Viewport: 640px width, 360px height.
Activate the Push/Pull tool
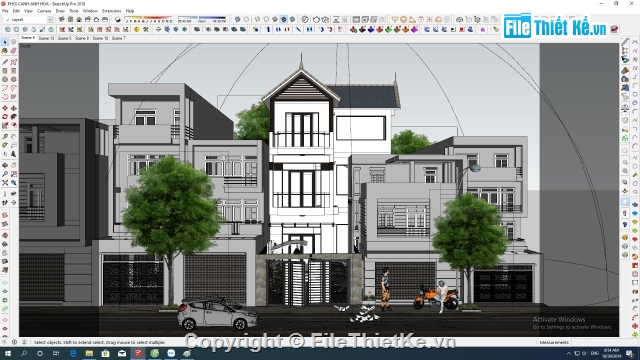pos(13,108)
